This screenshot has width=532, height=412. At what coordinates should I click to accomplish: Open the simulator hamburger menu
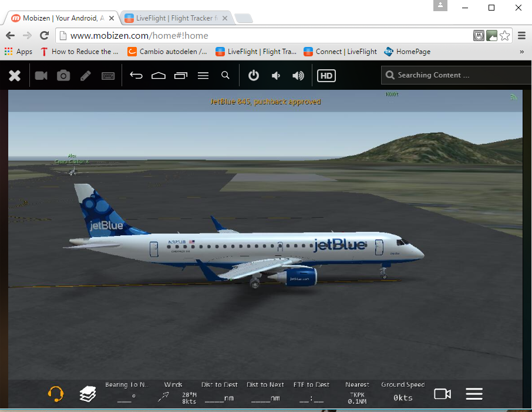click(x=474, y=394)
